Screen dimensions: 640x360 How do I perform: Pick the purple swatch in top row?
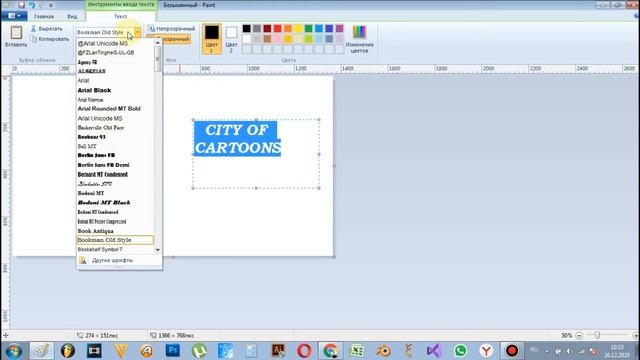point(340,28)
